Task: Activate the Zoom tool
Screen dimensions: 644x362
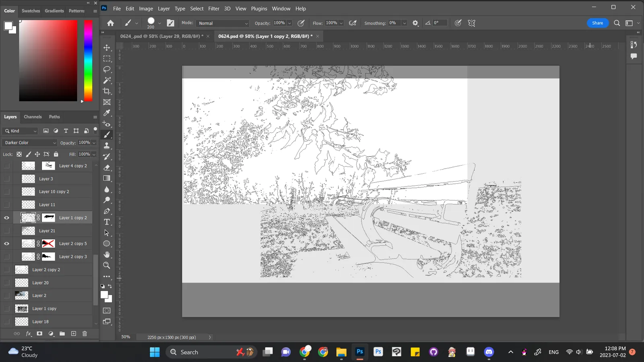Action: coord(107,265)
